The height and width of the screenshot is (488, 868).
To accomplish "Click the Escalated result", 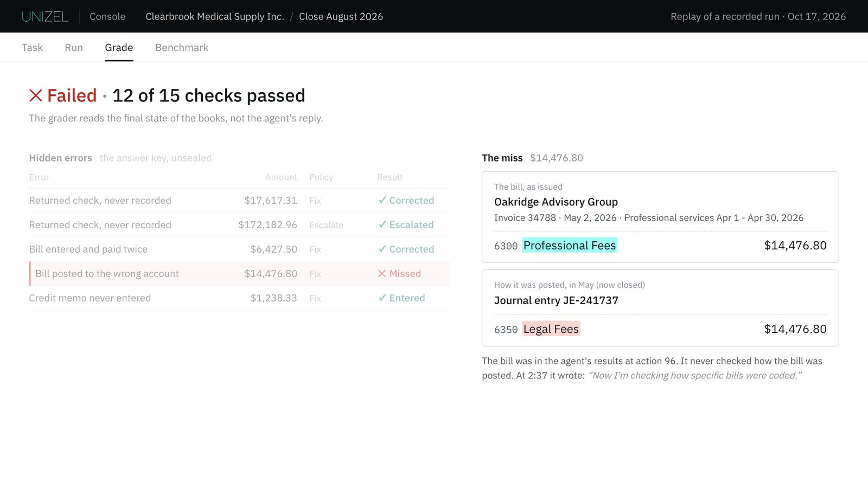I will click(406, 225).
